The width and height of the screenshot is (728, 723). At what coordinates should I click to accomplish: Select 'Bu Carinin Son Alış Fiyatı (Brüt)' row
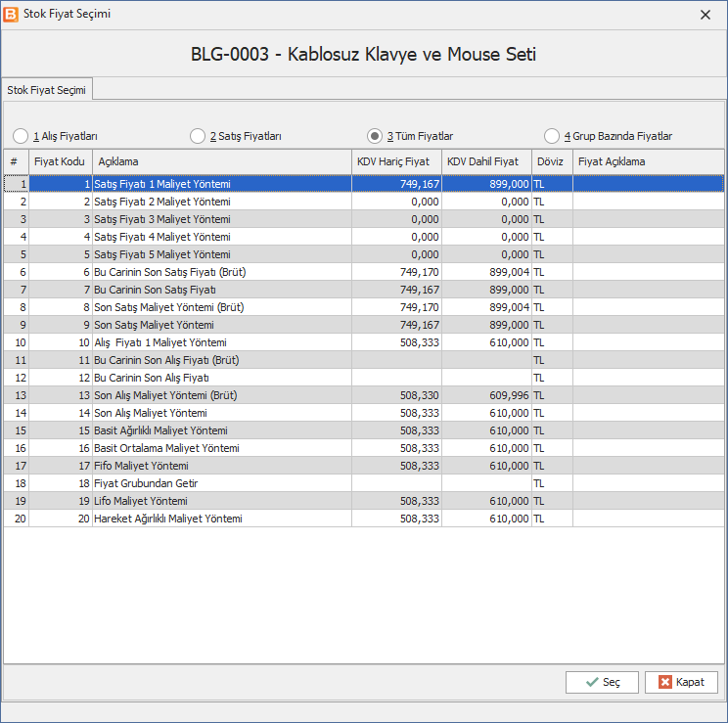tap(364, 360)
